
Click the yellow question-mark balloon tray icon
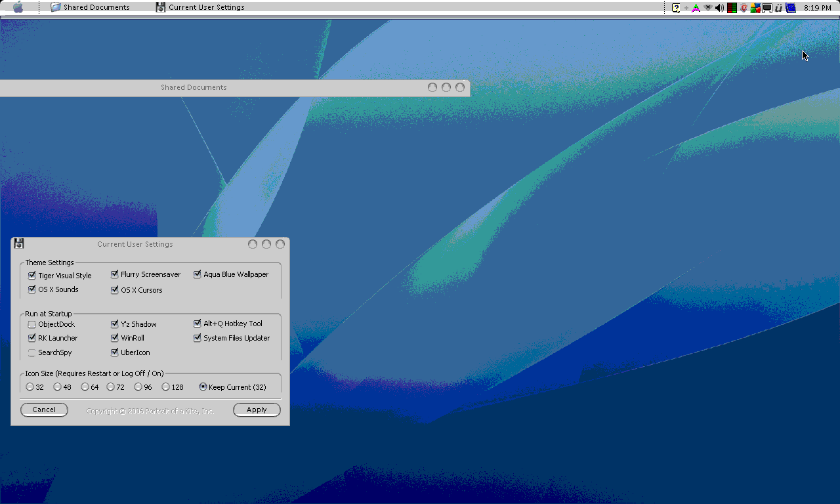(x=676, y=8)
